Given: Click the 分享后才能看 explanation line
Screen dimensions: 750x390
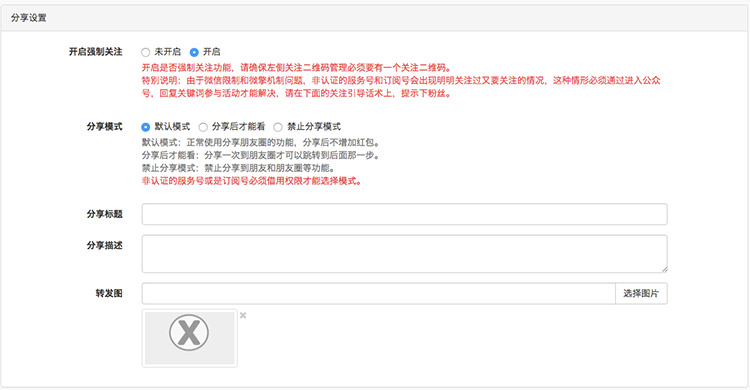Looking at the screenshot, I should (x=261, y=156).
